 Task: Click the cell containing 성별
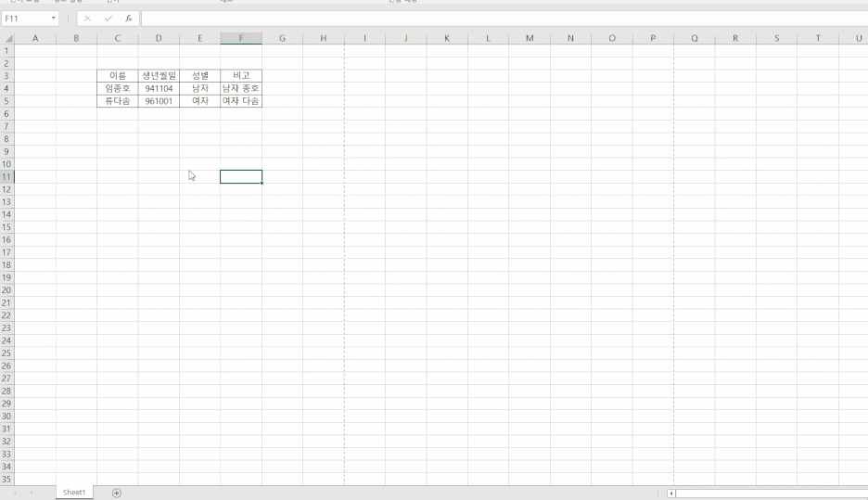(199, 76)
